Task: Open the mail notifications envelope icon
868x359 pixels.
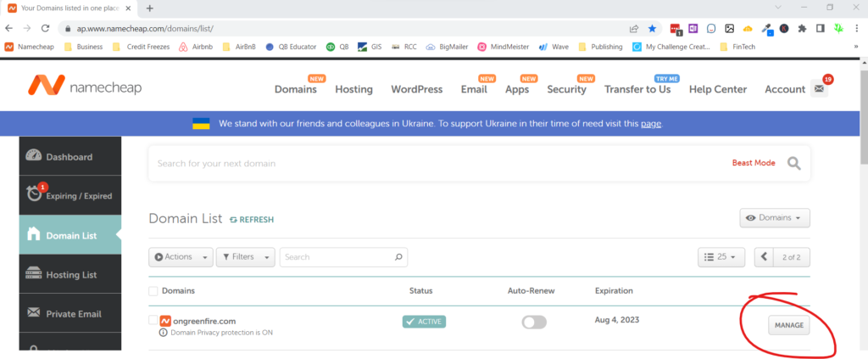Action: coord(819,88)
